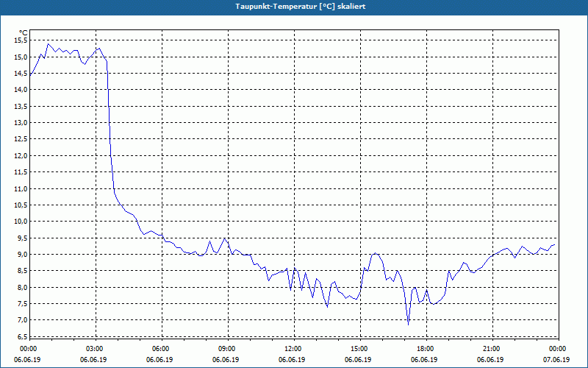Click the date label under 12:00

[292, 360]
